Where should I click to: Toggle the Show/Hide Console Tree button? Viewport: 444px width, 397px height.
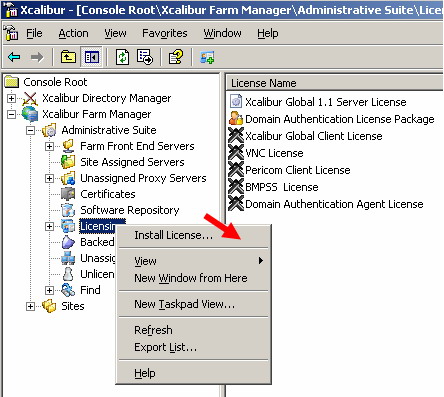pyautogui.click(x=91, y=57)
